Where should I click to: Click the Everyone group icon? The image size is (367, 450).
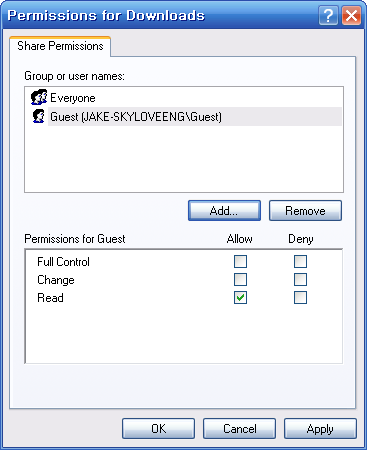[39, 97]
